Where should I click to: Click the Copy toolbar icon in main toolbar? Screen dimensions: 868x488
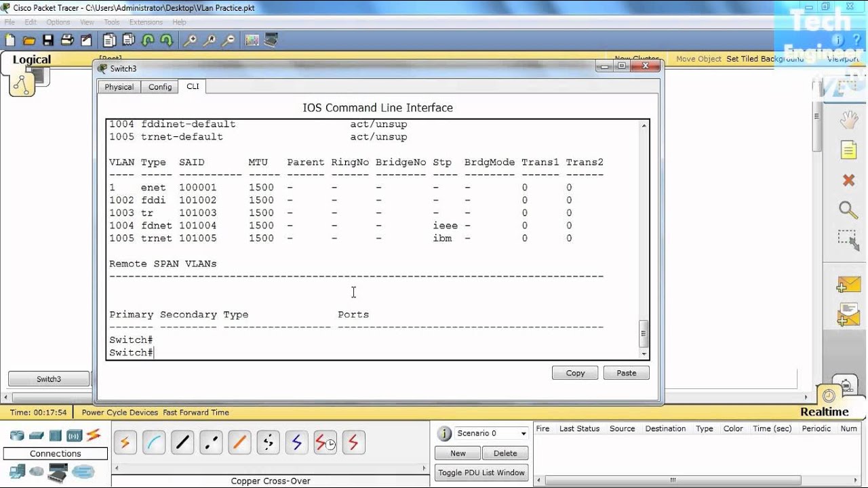[109, 41]
